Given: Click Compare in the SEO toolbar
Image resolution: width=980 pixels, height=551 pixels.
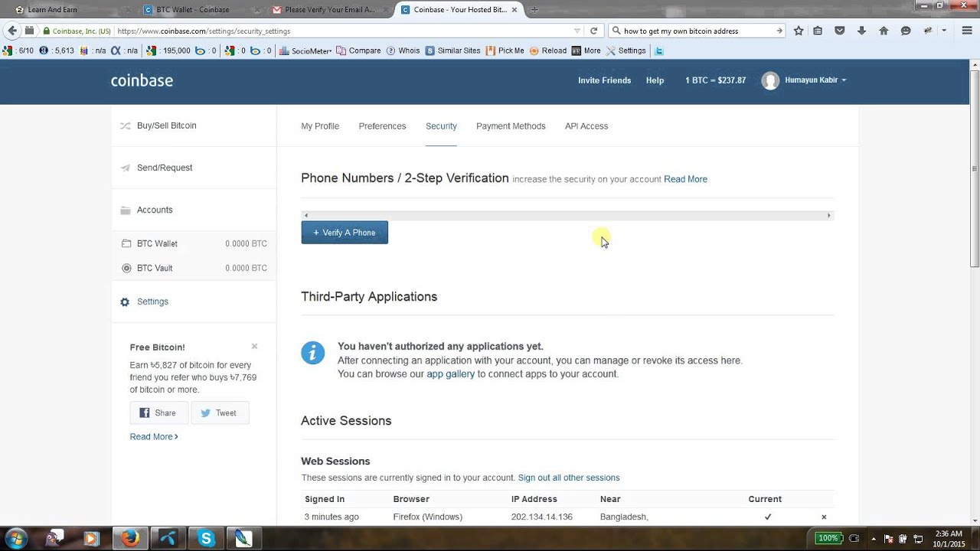Looking at the screenshot, I should pos(358,51).
